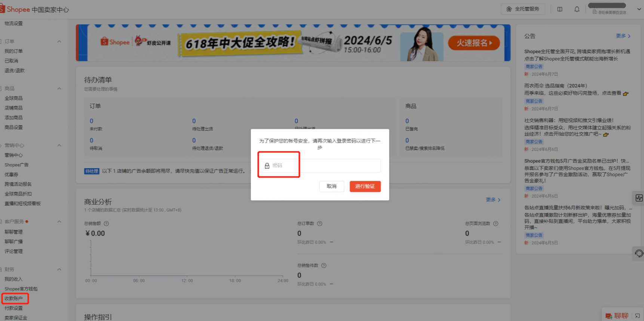Screen dimensions: 644x321
Task: Click the lock icon in the password field
Action: tap(267, 166)
